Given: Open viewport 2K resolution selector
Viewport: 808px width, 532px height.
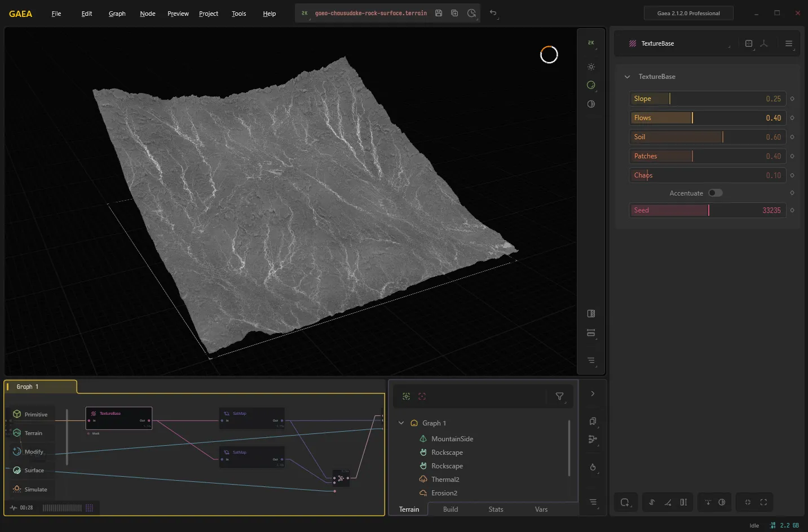Looking at the screenshot, I should pyautogui.click(x=591, y=43).
